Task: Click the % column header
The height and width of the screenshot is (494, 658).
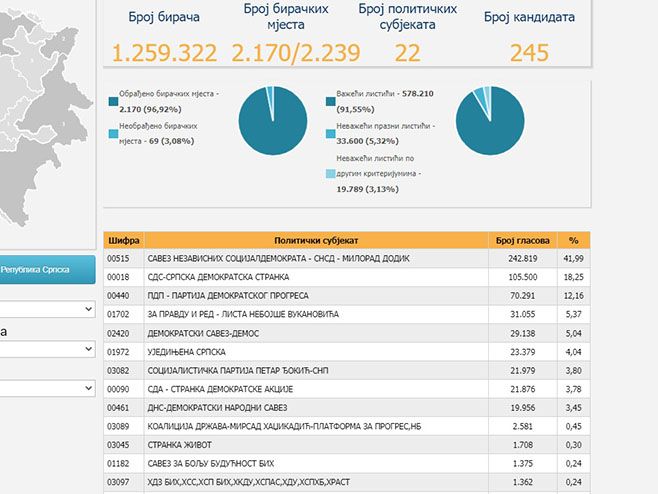Action: [574, 240]
